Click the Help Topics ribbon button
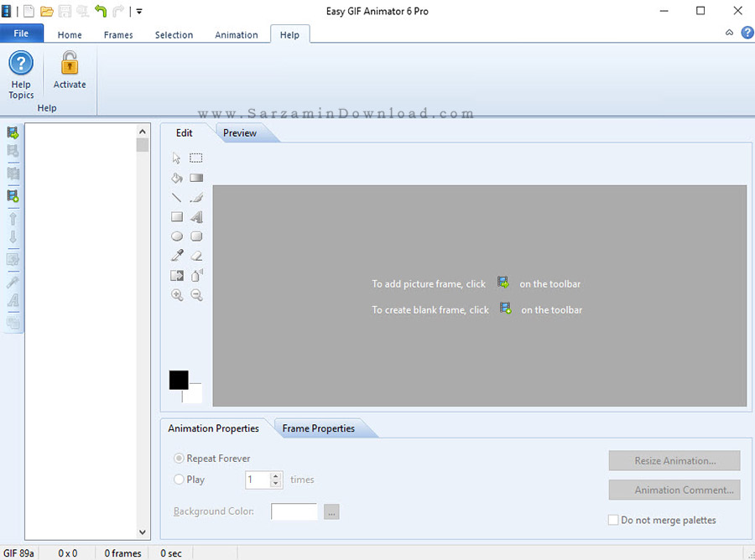The width and height of the screenshot is (755, 560). [21, 75]
